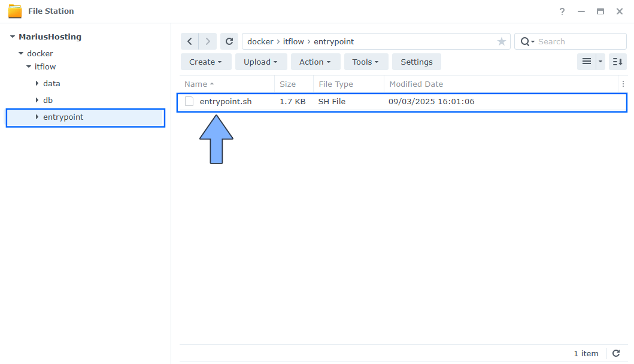Open the Create dropdown menu
634x364 pixels.
click(206, 62)
